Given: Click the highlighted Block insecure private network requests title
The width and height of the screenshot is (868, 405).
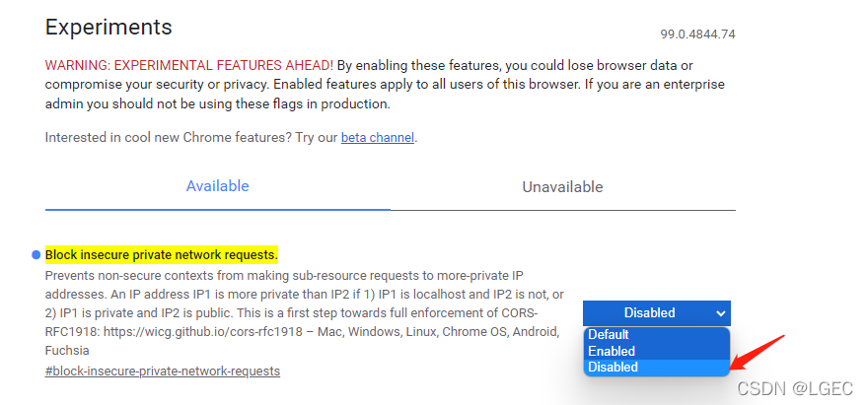Looking at the screenshot, I should click(162, 255).
